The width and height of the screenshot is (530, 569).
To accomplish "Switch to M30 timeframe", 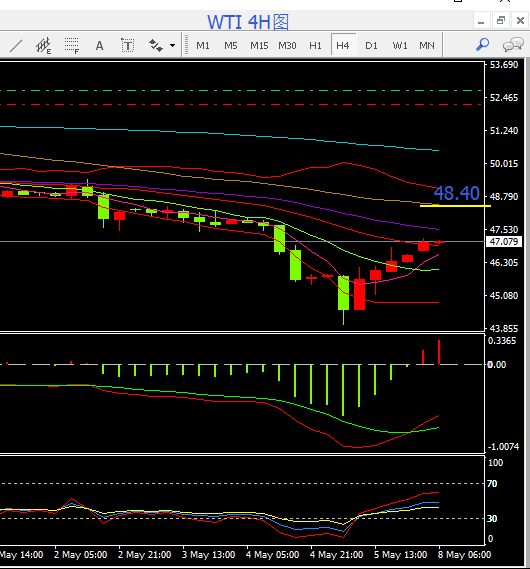I will pos(287,46).
